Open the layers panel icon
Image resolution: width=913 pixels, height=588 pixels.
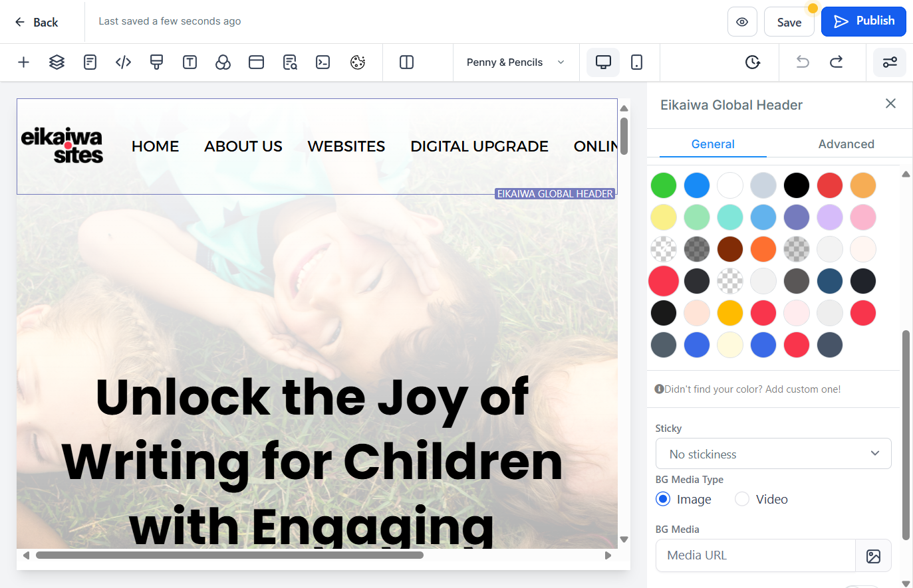click(x=57, y=62)
